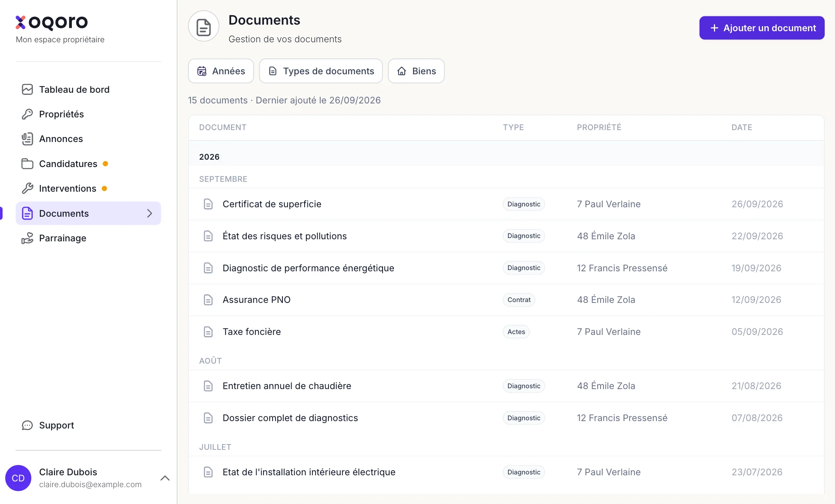
Task: Click file icon of Taxe foncière row
Action: pyautogui.click(x=208, y=332)
